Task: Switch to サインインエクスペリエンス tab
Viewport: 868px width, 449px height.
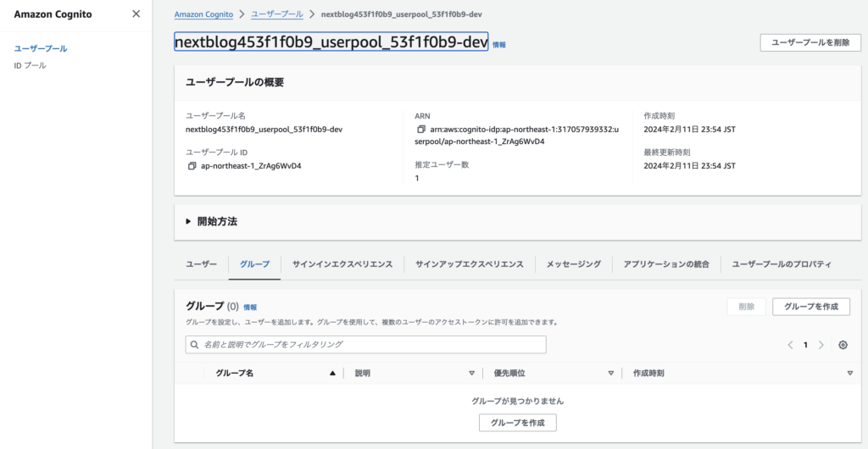Action: 342,264
